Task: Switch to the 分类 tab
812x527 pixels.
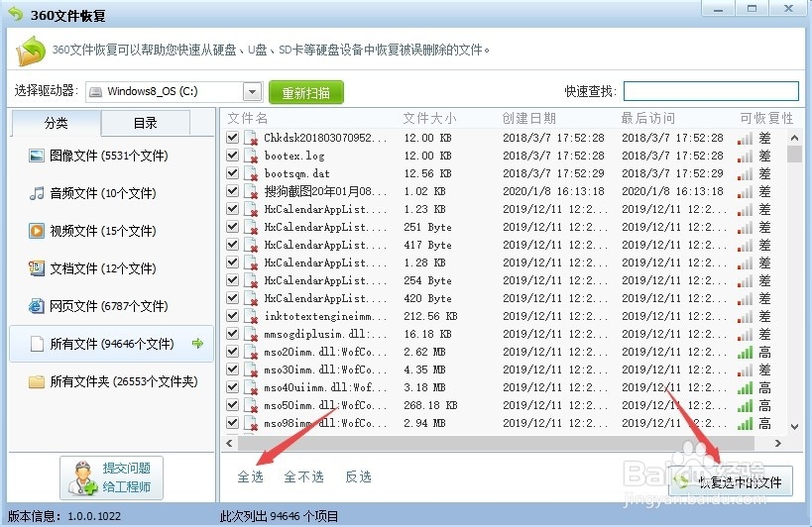Action: (56, 123)
